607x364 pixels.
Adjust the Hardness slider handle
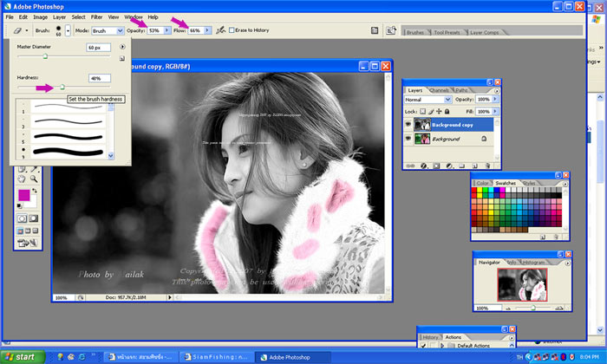[x=62, y=87]
